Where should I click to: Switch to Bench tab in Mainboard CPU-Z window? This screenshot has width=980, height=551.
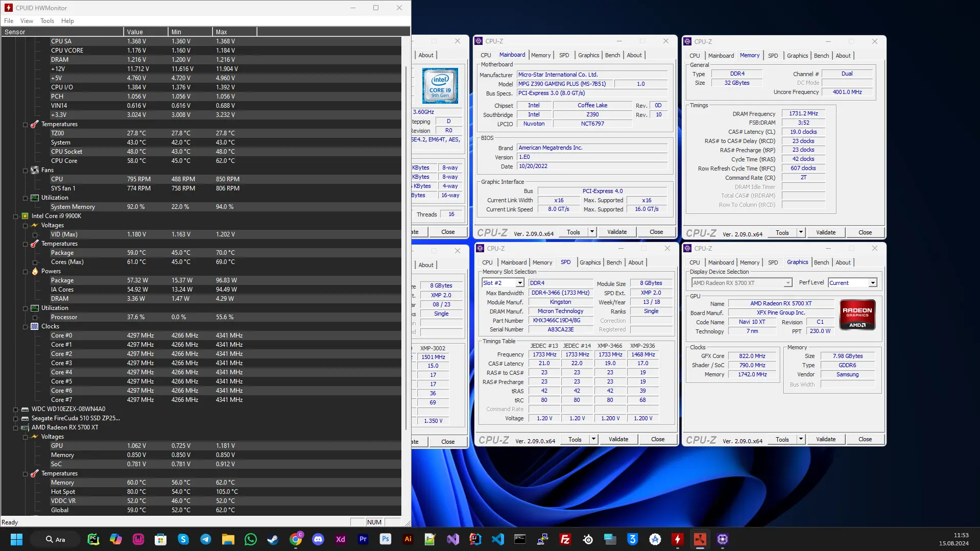click(612, 55)
